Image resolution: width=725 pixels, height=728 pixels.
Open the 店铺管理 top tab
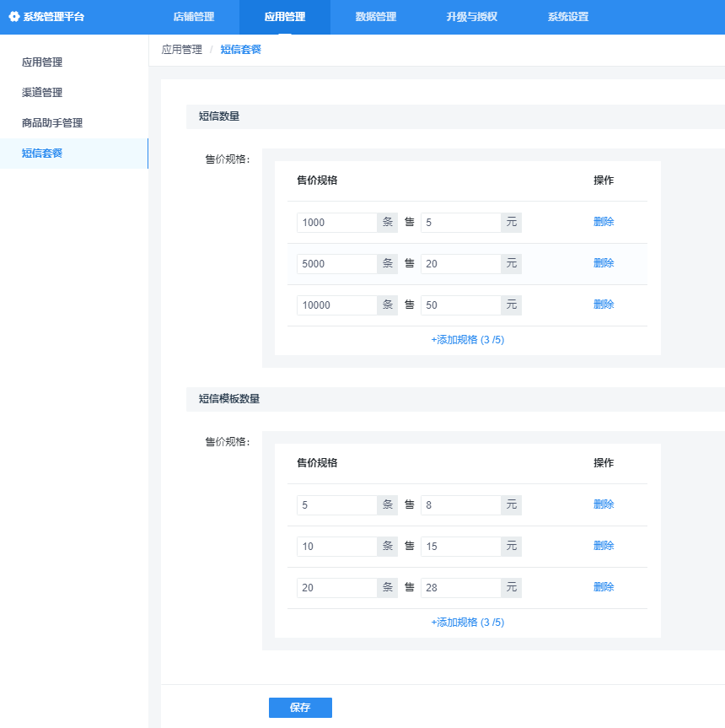194,17
